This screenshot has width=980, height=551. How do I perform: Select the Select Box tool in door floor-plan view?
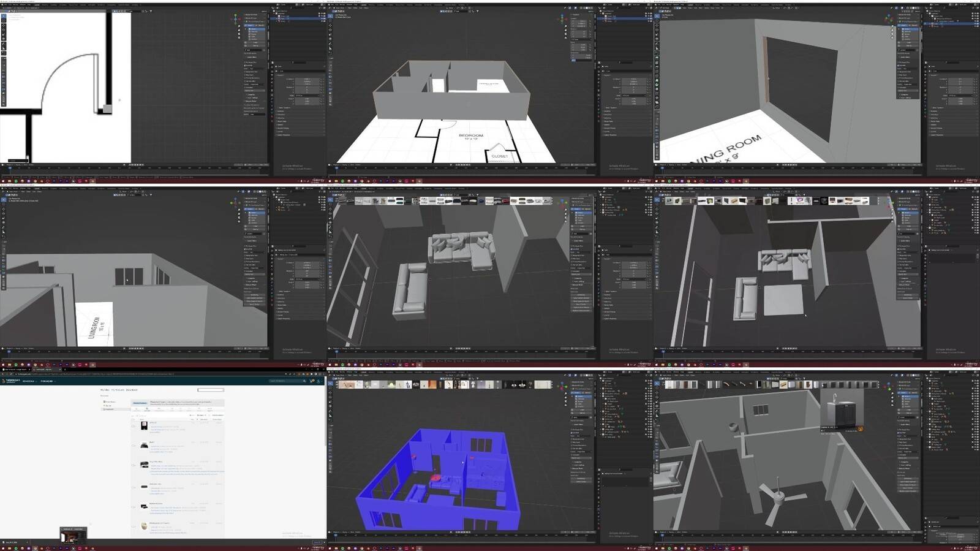pyautogui.click(x=3, y=17)
